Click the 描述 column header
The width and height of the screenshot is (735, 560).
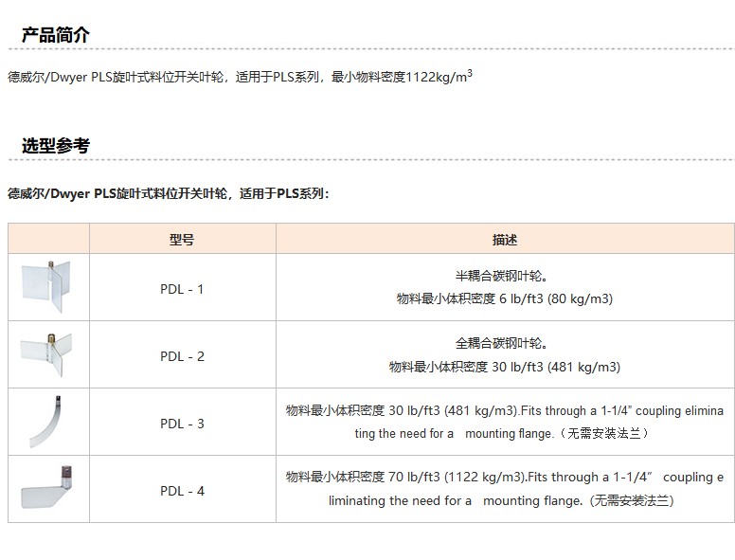[505, 240]
